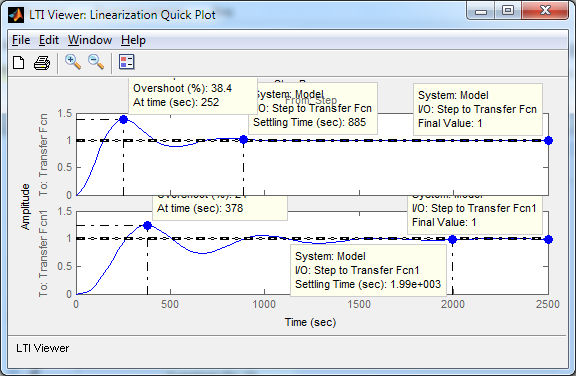Click the 'To: Transfer Fcn' upper axis label

[43, 154]
